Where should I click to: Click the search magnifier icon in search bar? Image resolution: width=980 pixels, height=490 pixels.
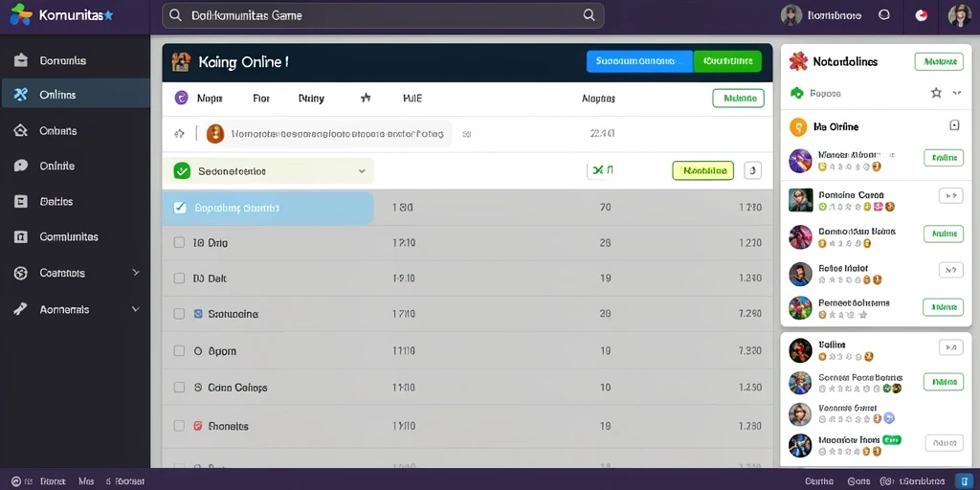[589, 15]
